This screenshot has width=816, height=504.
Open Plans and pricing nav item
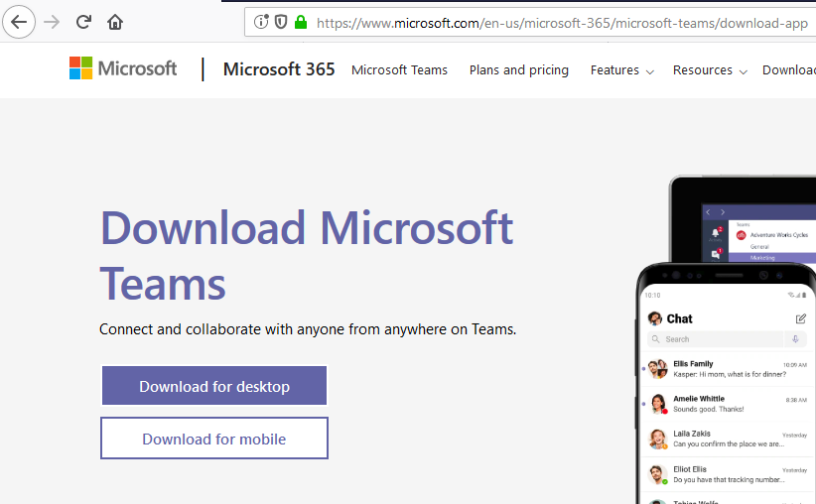[519, 70]
